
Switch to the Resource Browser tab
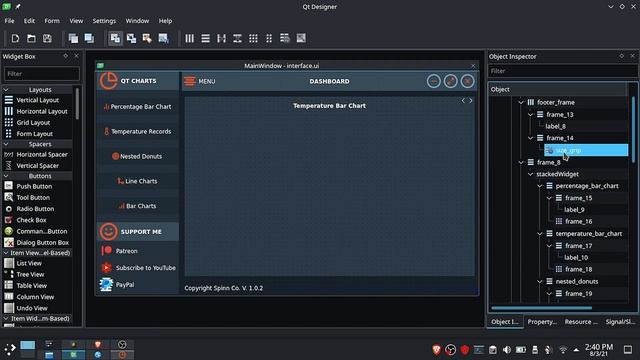pos(581,322)
